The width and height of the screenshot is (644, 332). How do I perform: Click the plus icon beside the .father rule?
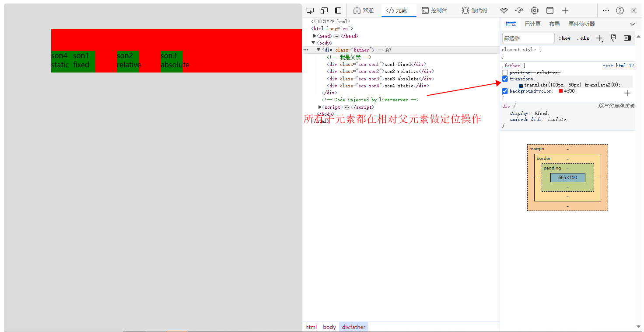pyautogui.click(x=627, y=93)
